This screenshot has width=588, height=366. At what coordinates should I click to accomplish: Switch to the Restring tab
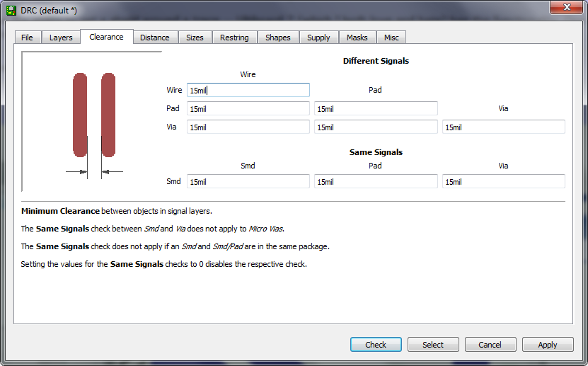234,38
